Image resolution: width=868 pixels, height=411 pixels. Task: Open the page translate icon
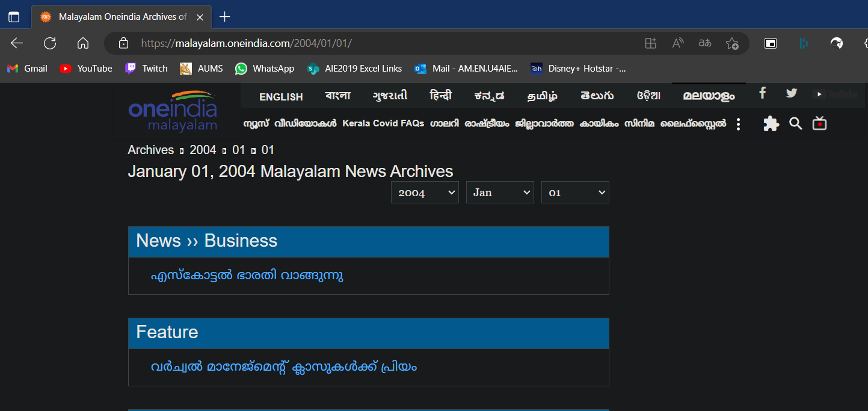point(704,43)
